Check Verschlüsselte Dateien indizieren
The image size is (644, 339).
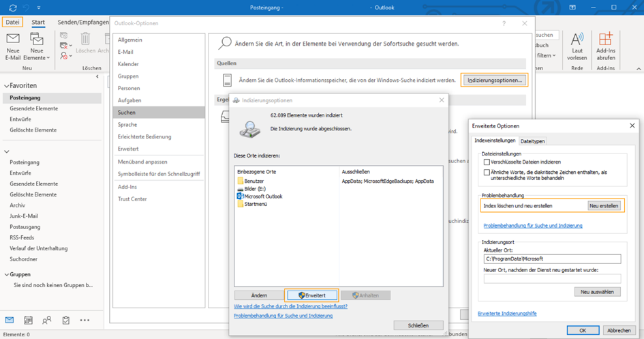[x=487, y=162]
